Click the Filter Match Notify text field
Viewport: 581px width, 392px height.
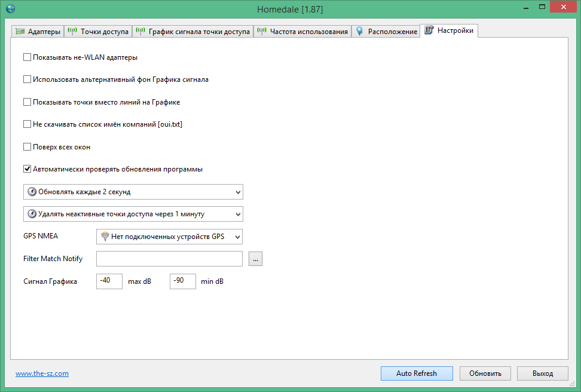point(169,259)
